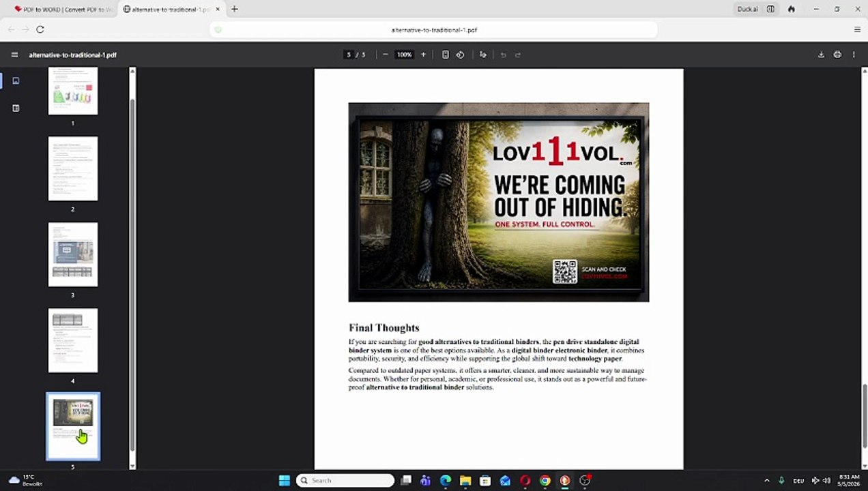The image size is (868, 491).
Task: Show thumbnail view in sidebar
Action: click(x=16, y=80)
